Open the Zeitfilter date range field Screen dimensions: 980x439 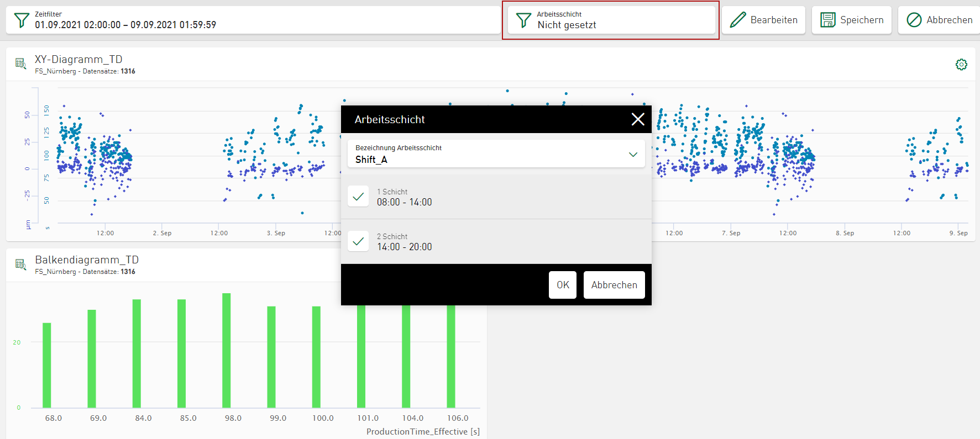point(253,20)
